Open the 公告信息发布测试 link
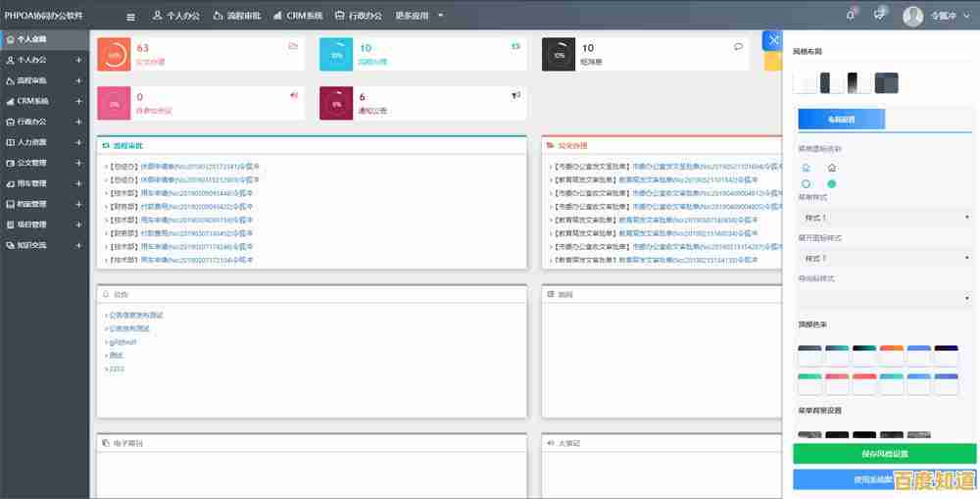 [x=135, y=315]
